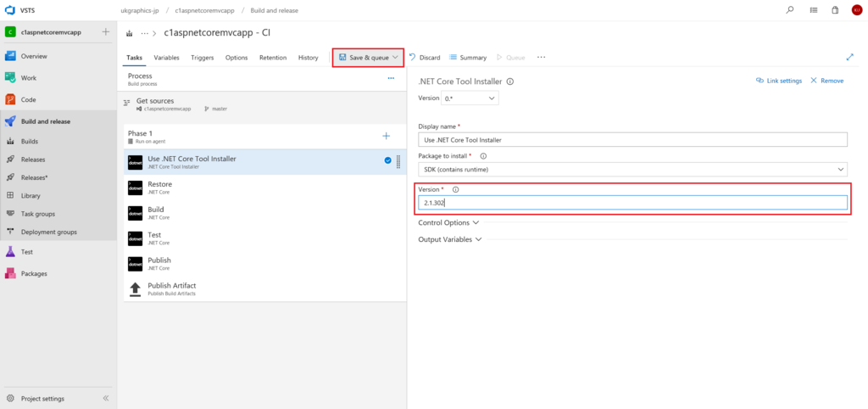
Task: Click the expand to fullscreen icon
Action: point(850,57)
